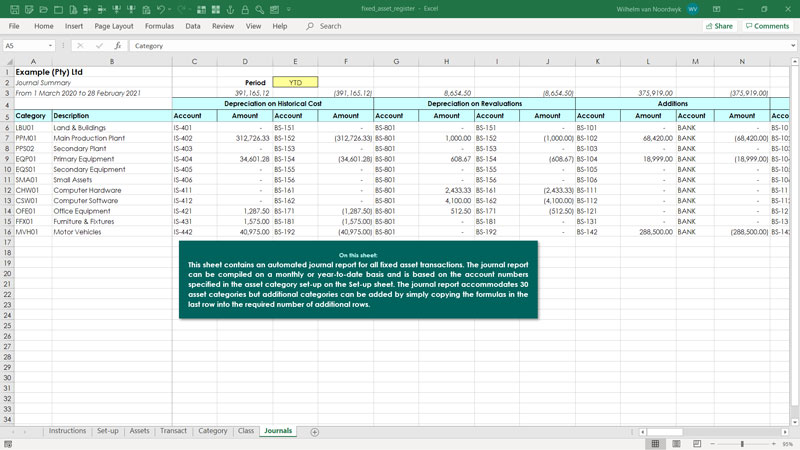Click the vertical scrollbar down arrow

click(x=794, y=422)
